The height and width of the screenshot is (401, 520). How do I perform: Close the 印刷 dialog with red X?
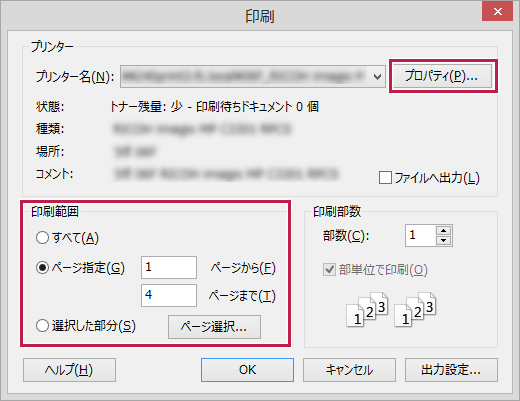(498, 11)
